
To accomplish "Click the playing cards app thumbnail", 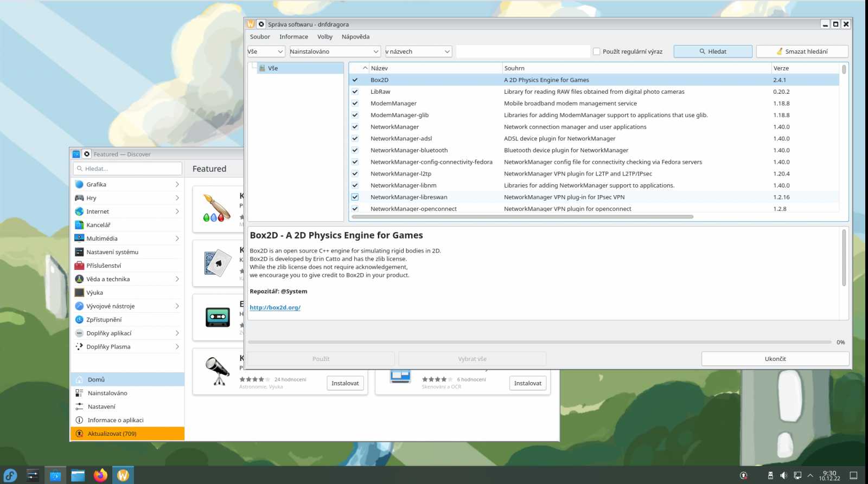I will click(218, 263).
